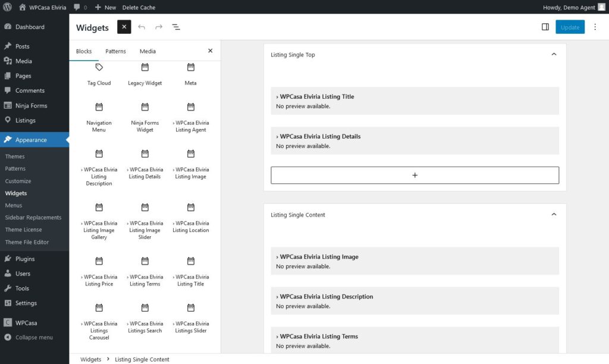Open Plugins in the admin sidebar
The width and height of the screenshot is (609, 364).
coord(25,259)
